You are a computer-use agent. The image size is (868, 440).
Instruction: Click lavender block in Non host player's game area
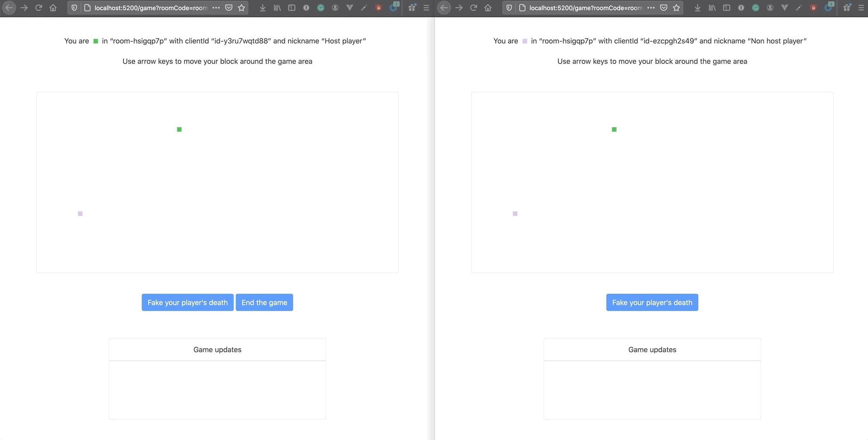[515, 214]
